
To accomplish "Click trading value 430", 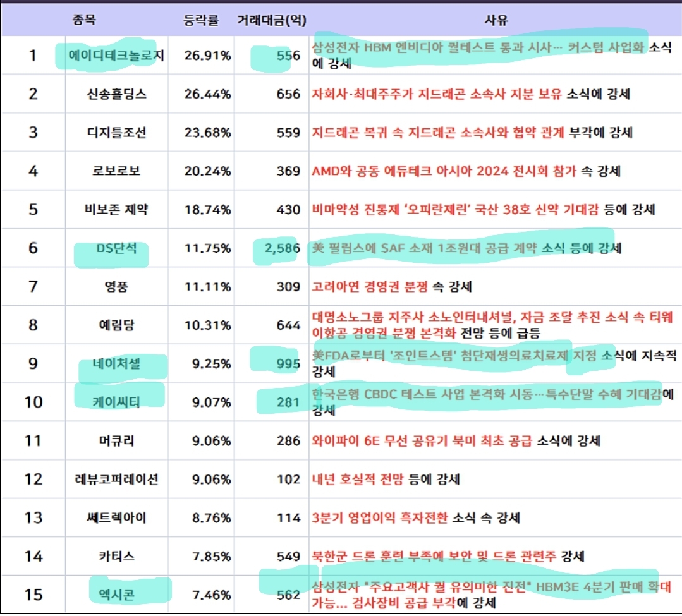I will [x=288, y=210].
